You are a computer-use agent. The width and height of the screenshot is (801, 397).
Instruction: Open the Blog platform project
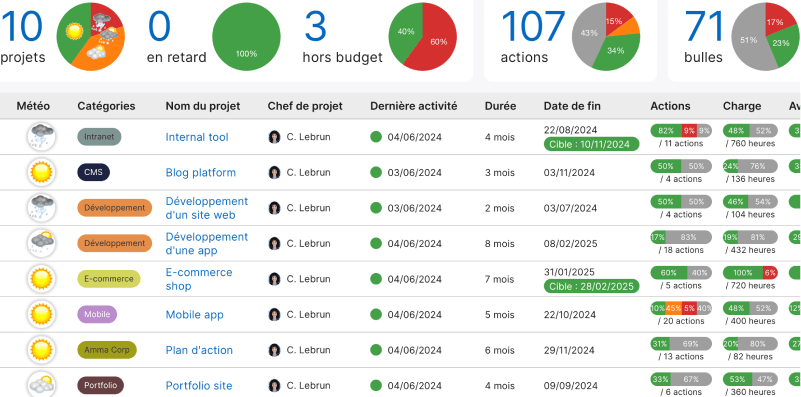(x=201, y=172)
